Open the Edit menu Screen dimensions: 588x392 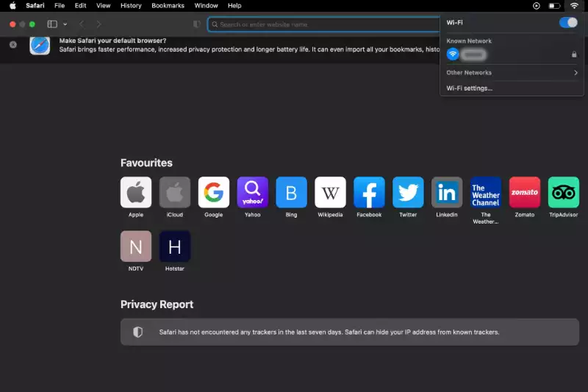point(80,6)
